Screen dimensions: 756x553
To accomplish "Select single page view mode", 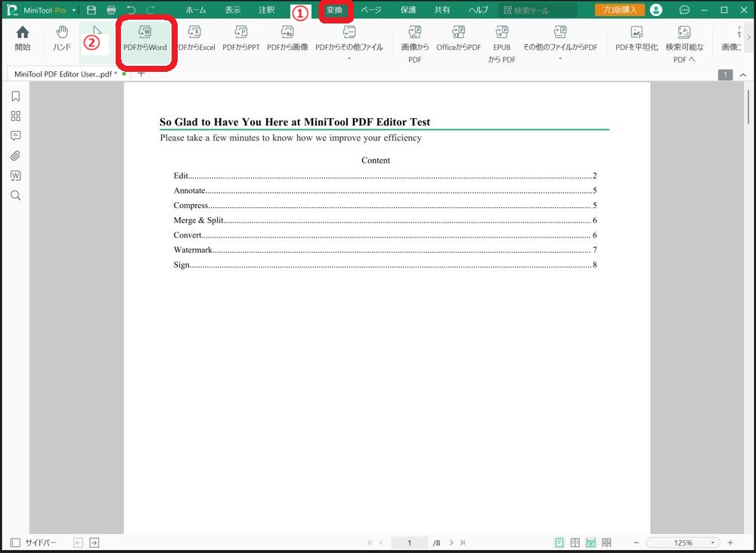I will pos(559,542).
